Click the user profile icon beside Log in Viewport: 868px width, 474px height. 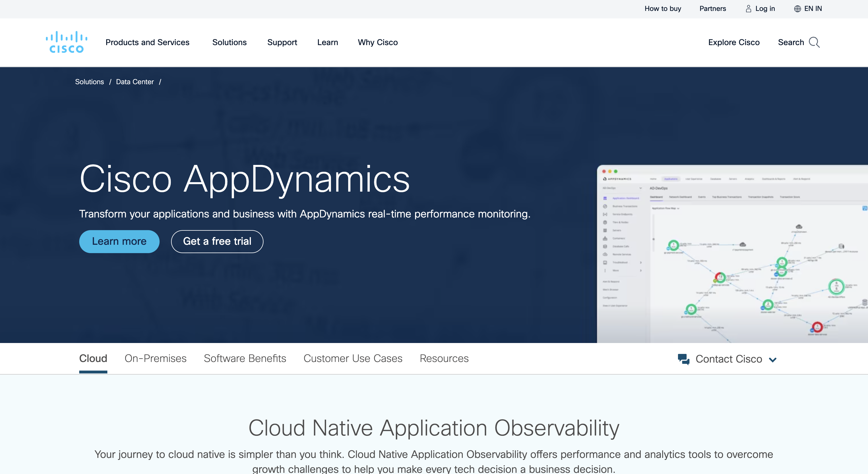pyautogui.click(x=748, y=9)
